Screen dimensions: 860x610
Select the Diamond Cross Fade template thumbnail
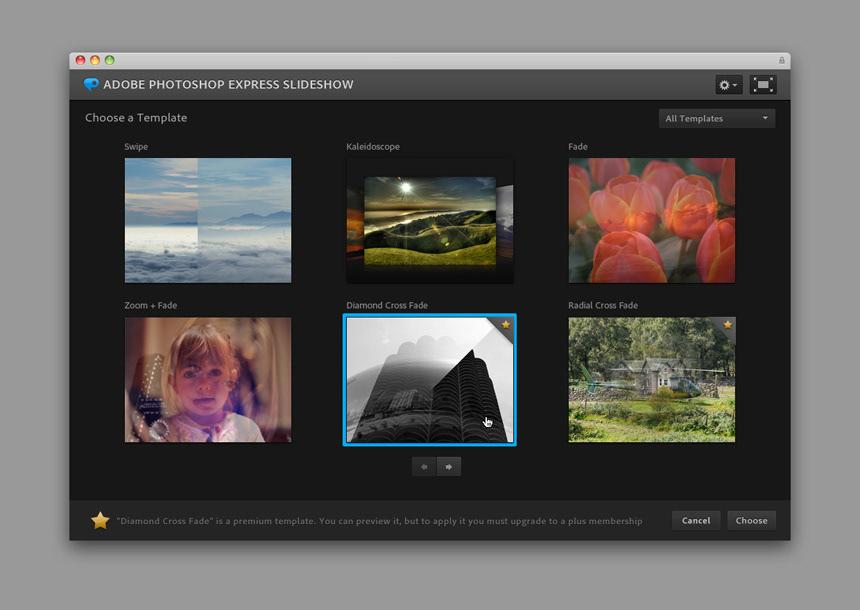(x=429, y=380)
